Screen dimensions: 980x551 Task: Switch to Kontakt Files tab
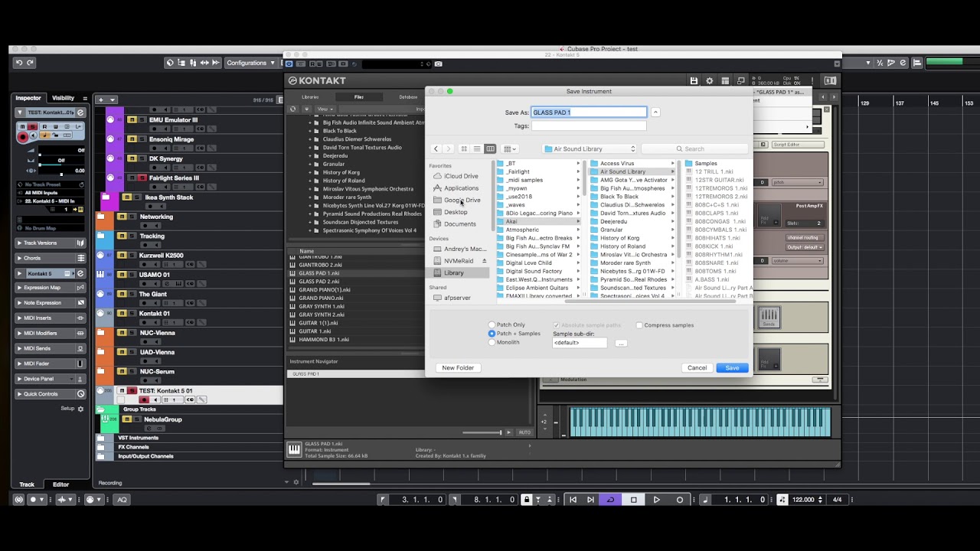click(359, 97)
